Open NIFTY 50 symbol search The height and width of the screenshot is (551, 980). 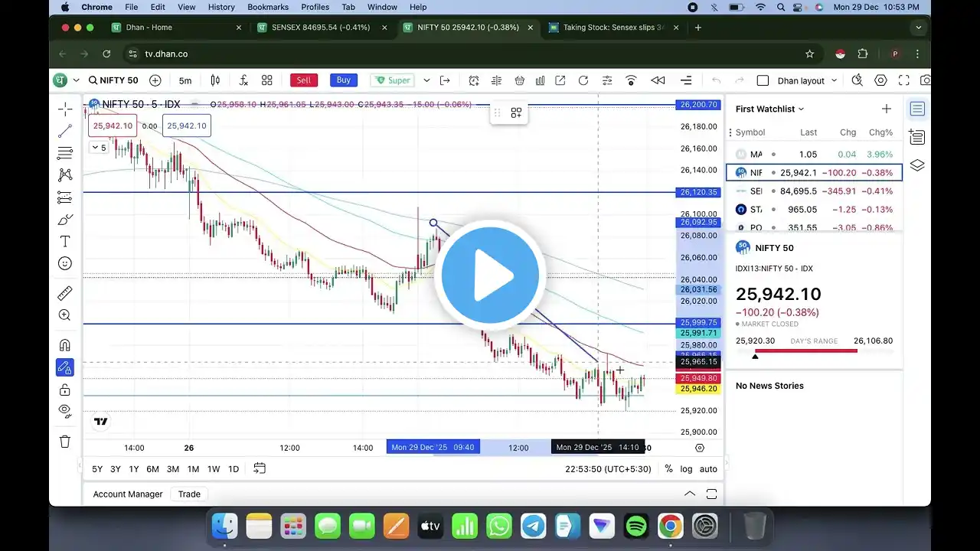click(x=113, y=80)
